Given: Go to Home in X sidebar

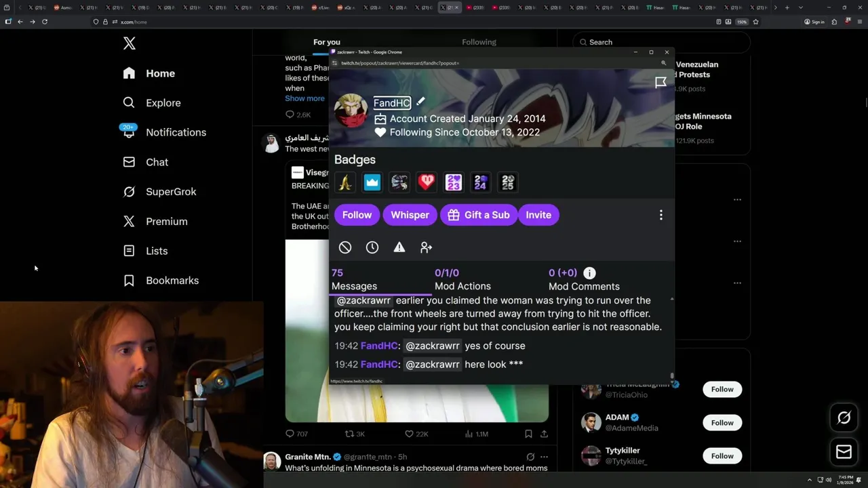Looking at the screenshot, I should click(149, 73).
